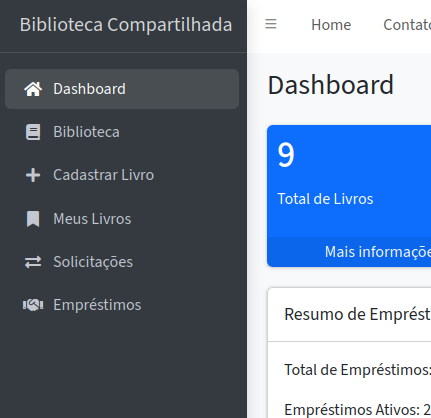Navigate to Solicitações page
This screenshot has width=431, height=418.
(x=122, y=262)
